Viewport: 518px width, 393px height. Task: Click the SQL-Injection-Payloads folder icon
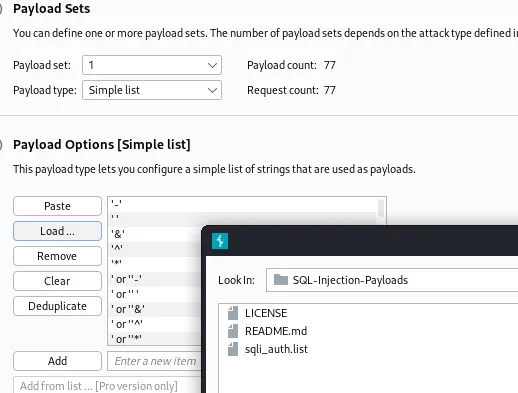(x=281, y=280)
